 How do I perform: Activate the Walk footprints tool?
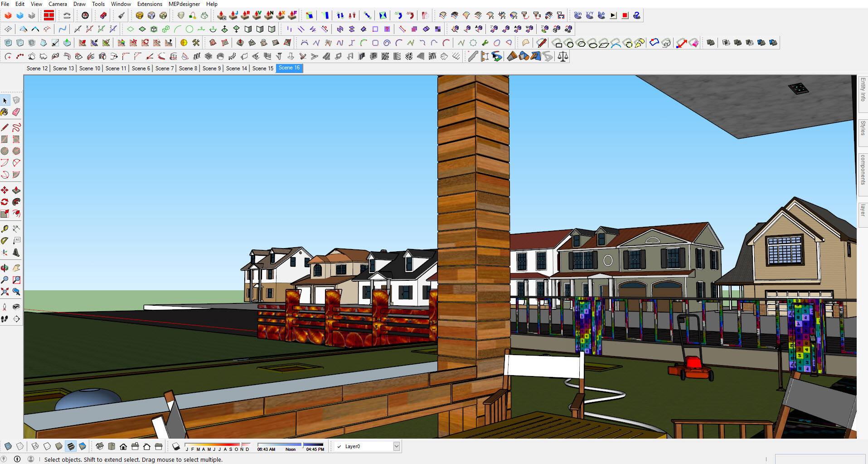(5, 319)
